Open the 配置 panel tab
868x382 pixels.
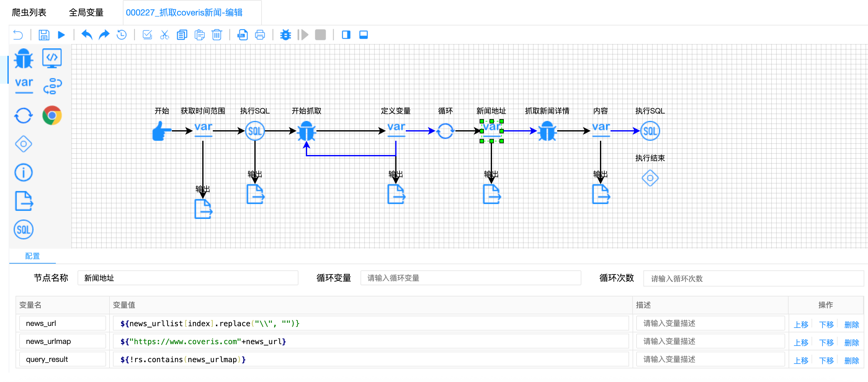click(x=32, y=256)
